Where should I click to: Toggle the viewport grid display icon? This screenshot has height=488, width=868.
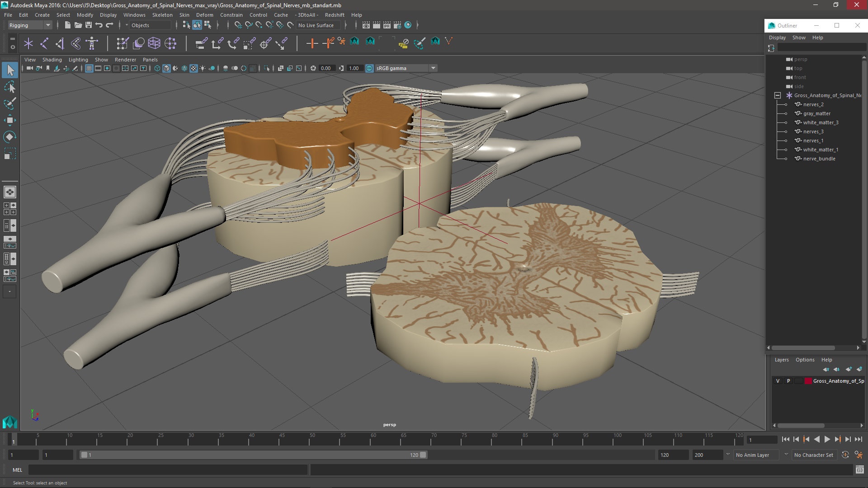(x=89, y=68)
